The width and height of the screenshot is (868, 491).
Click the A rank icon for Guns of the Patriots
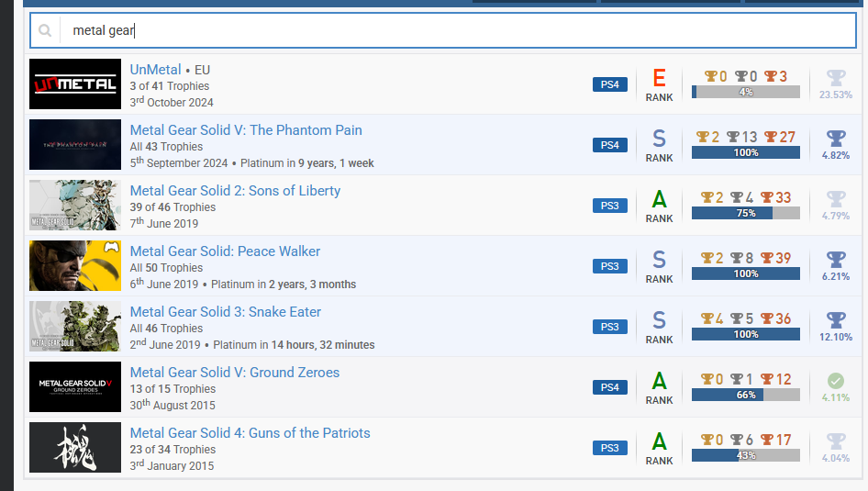click(x=660, y=441)
